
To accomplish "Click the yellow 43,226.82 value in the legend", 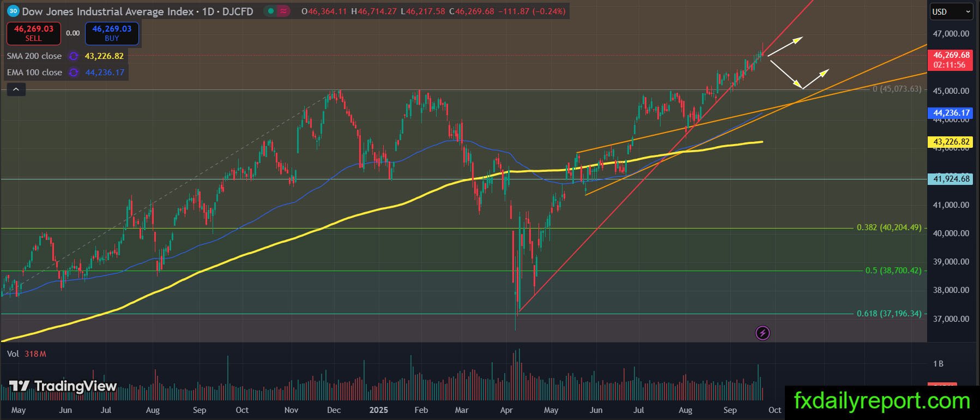I will point(104,56).
